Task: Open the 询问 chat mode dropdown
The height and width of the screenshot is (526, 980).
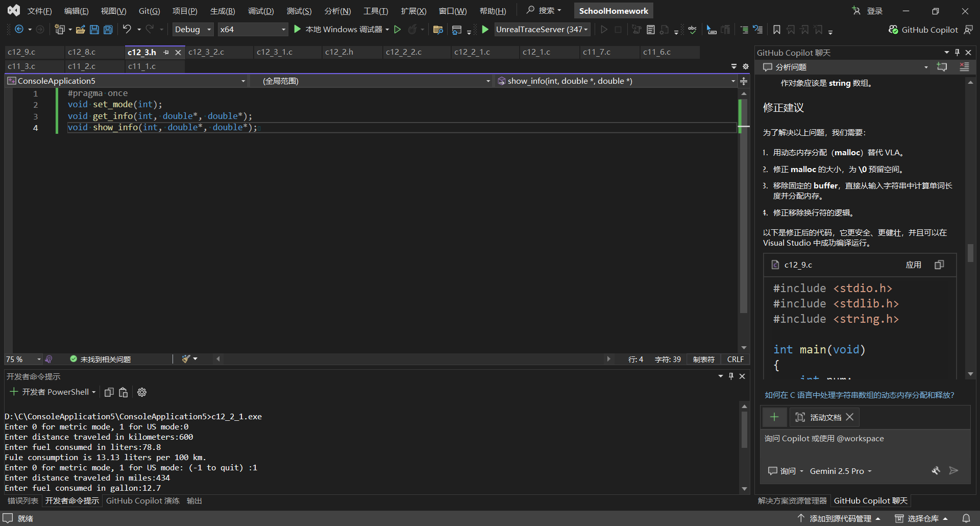Action: 786,471
